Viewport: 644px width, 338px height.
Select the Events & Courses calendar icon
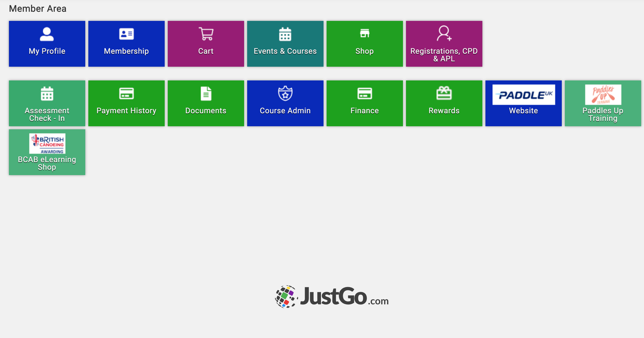coord(285,34)
